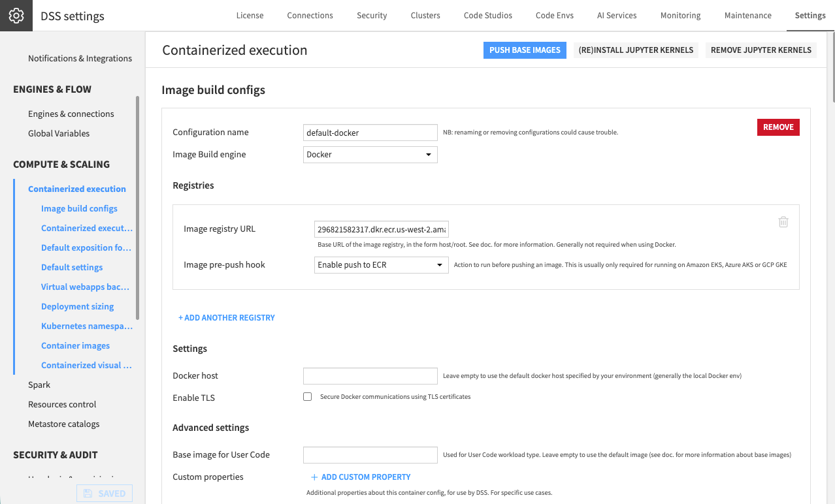Screen dimensions: 835x504
Task: Jump to Default exposition sidebar item
Action: [86, 248]
